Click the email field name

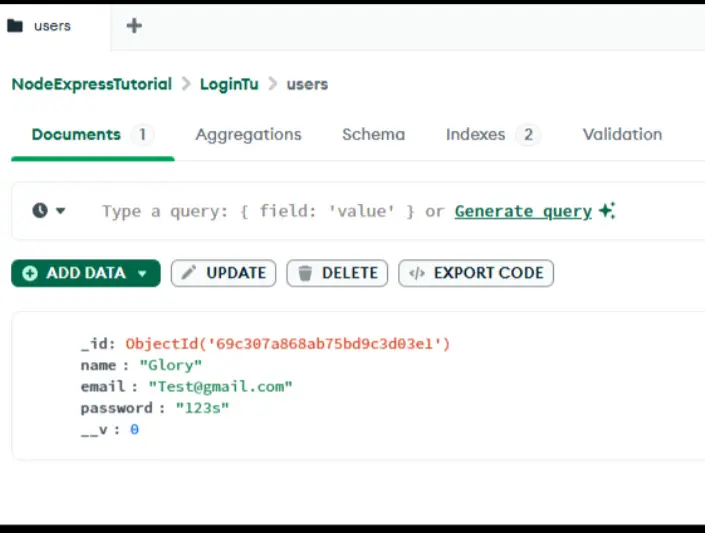coord(103,386)
